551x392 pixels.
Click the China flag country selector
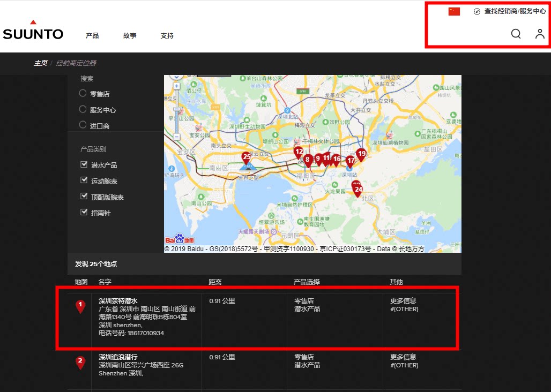pos(454,12)
